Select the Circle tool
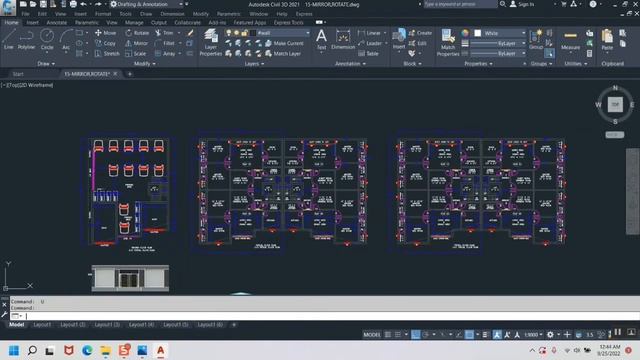Image resolution: width=640 pixels, height=360 pixels. [47, 39]
